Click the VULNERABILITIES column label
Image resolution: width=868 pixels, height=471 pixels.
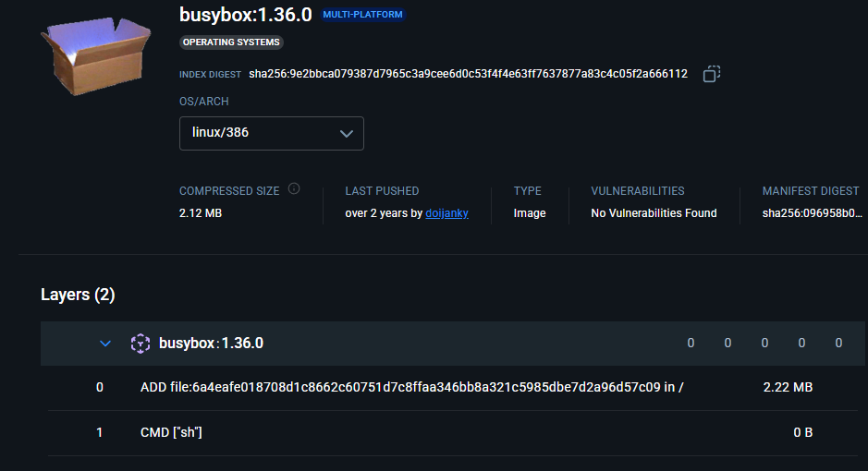638,191
